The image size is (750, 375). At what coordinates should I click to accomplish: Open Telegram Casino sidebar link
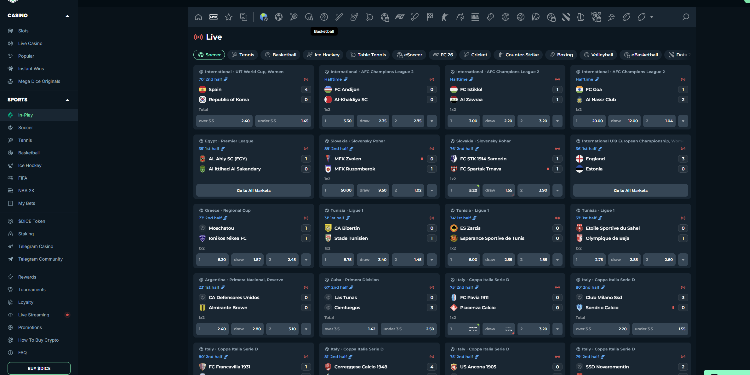point(35,246)
